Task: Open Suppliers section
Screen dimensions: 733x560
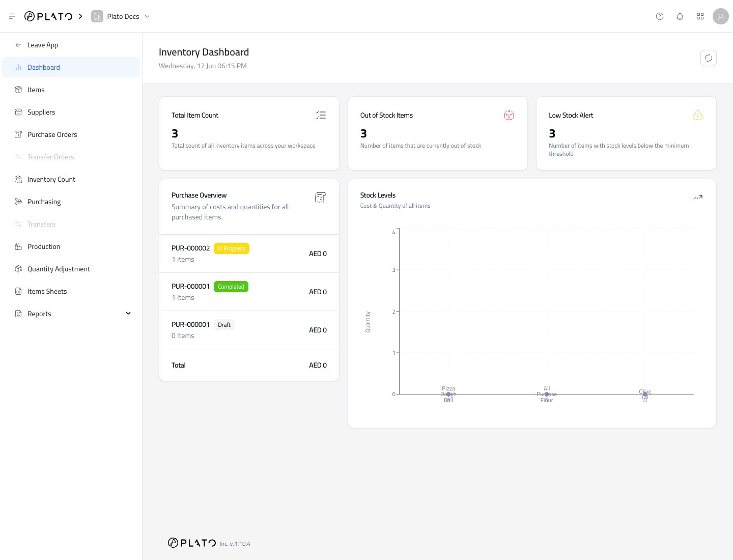Action: [71, 112]
